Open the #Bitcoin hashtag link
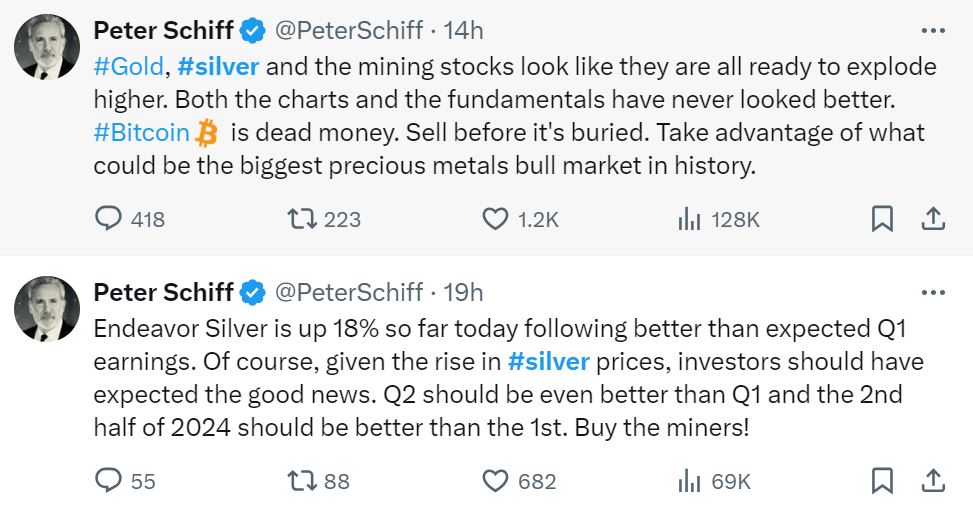The image size is (973, 510). 141,132
